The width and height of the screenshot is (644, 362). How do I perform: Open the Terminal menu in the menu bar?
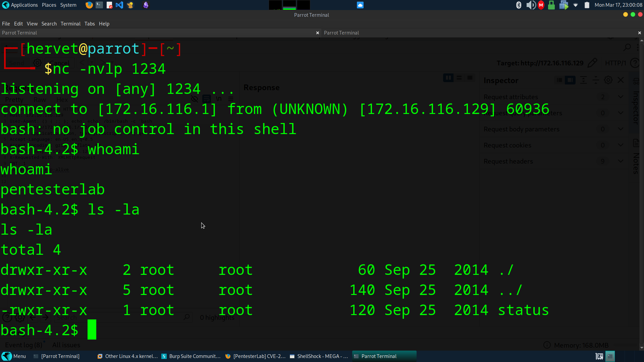(70, 23)
